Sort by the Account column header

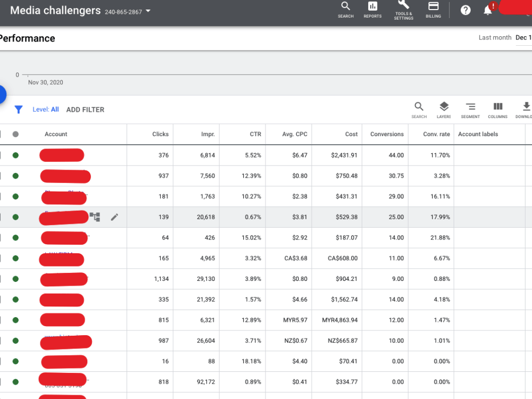pos(56,134)
